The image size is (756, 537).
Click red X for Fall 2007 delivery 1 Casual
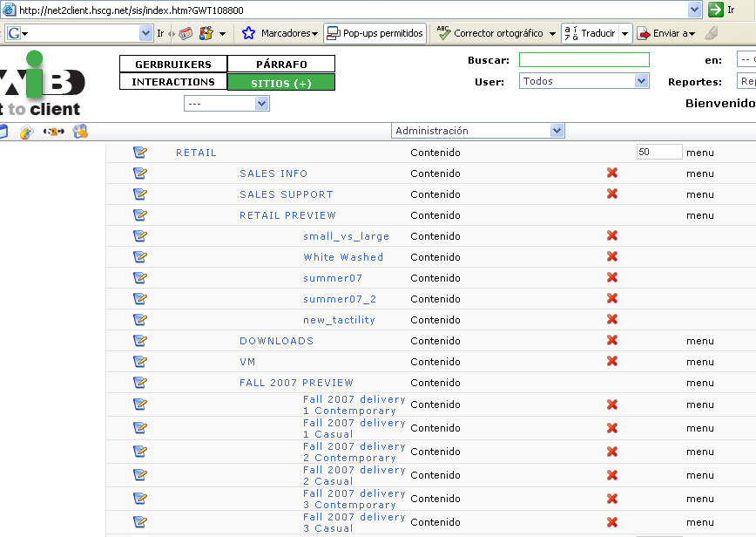(x=612, y=428)
